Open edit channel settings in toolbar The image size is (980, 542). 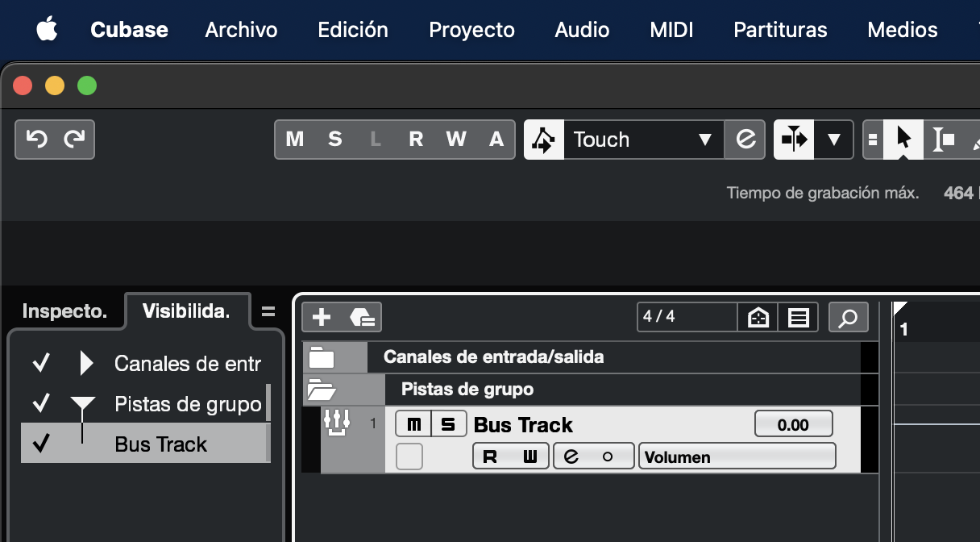click(x=745, y=140)
